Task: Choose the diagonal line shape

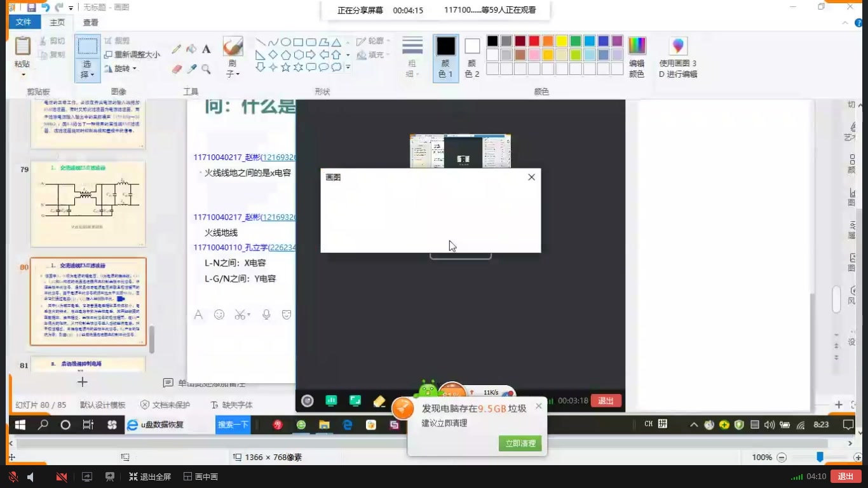Action: (261, 43)
